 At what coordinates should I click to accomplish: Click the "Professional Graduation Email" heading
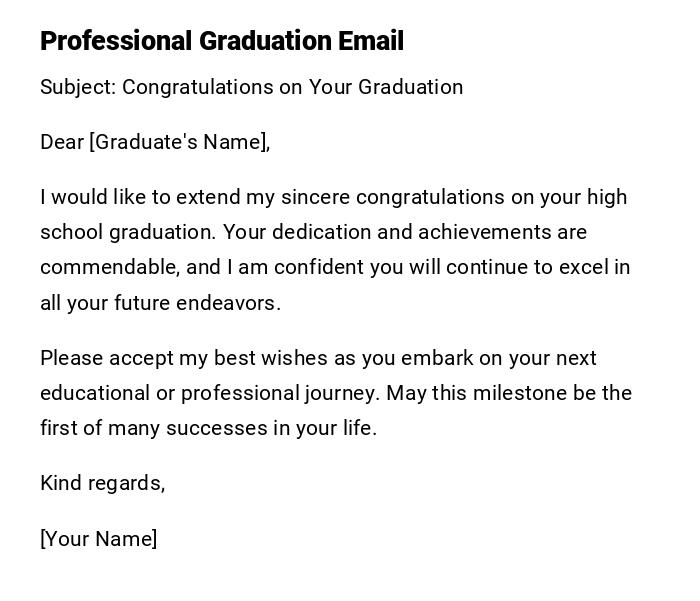coord(222,41)
